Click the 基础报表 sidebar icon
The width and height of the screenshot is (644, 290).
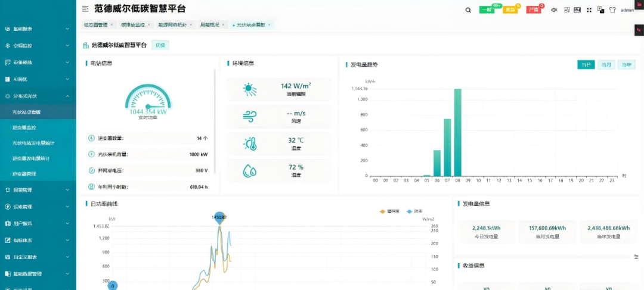click(7, 29)
